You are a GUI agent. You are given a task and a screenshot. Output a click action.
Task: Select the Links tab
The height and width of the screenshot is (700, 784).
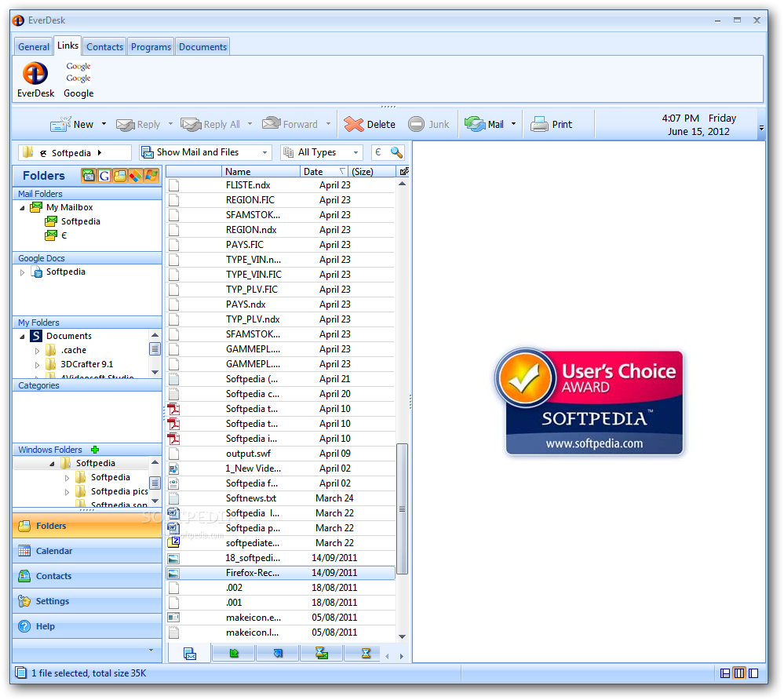pyautogui.click(x=67, y=46)
